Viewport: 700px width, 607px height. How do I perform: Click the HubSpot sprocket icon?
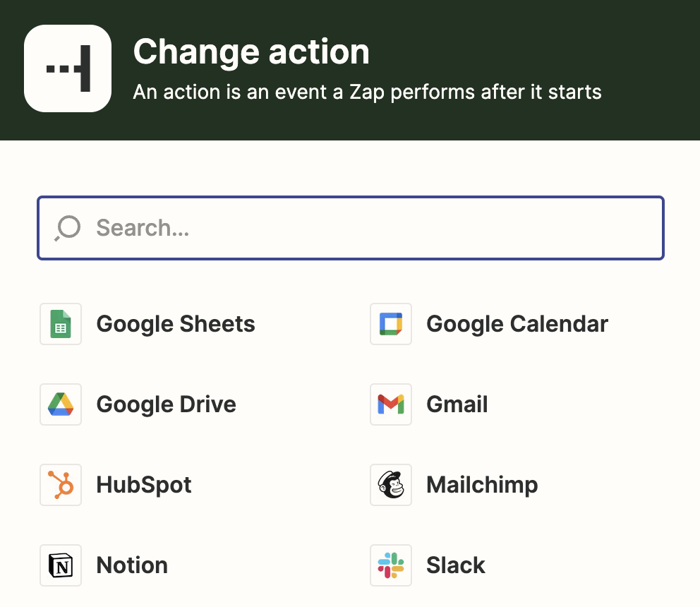click(x=61, y=484)
